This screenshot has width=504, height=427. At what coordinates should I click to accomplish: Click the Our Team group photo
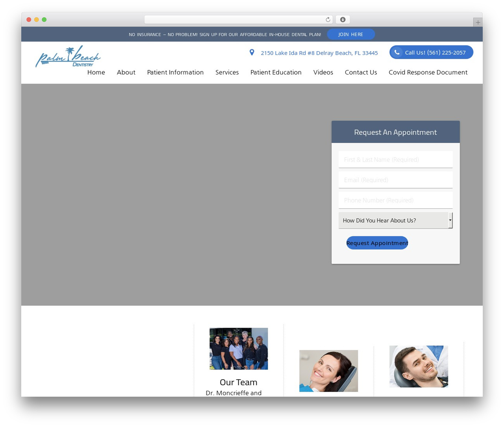(239, 349)
